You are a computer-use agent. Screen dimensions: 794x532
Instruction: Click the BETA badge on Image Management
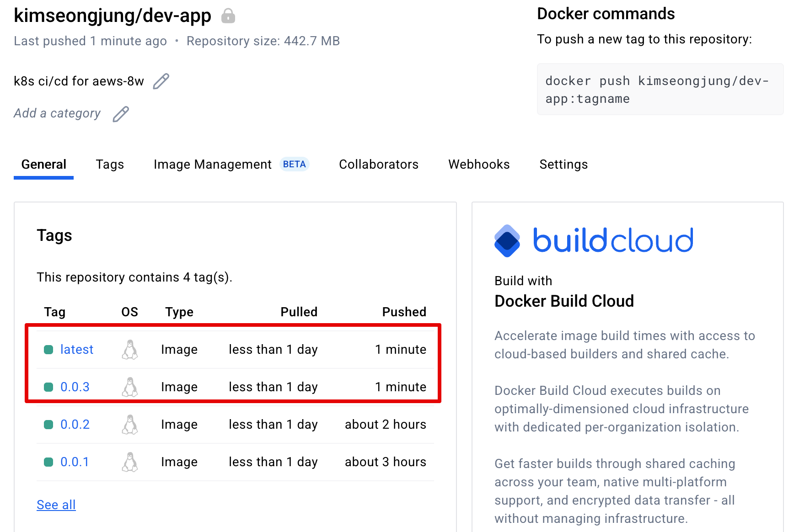[x=294, y=165]
